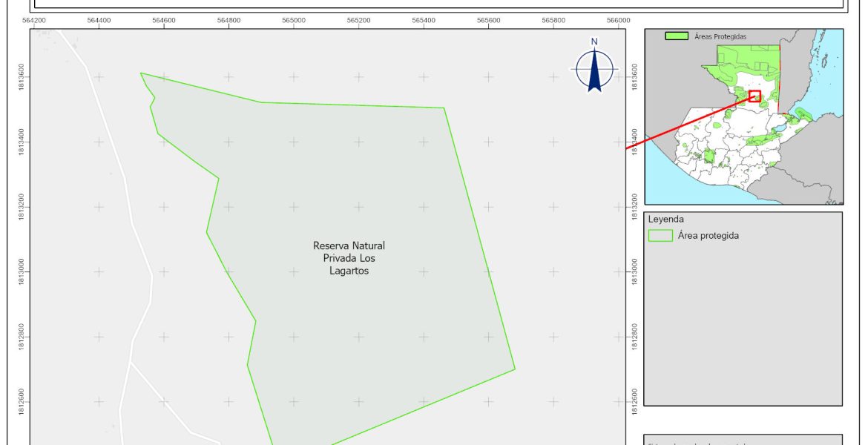
Task: Click the Leyenda panel heading
Action: click(x=666, y=220)
